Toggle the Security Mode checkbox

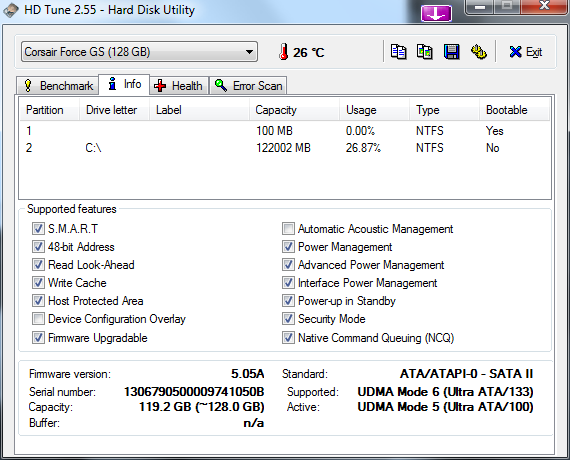288,319
